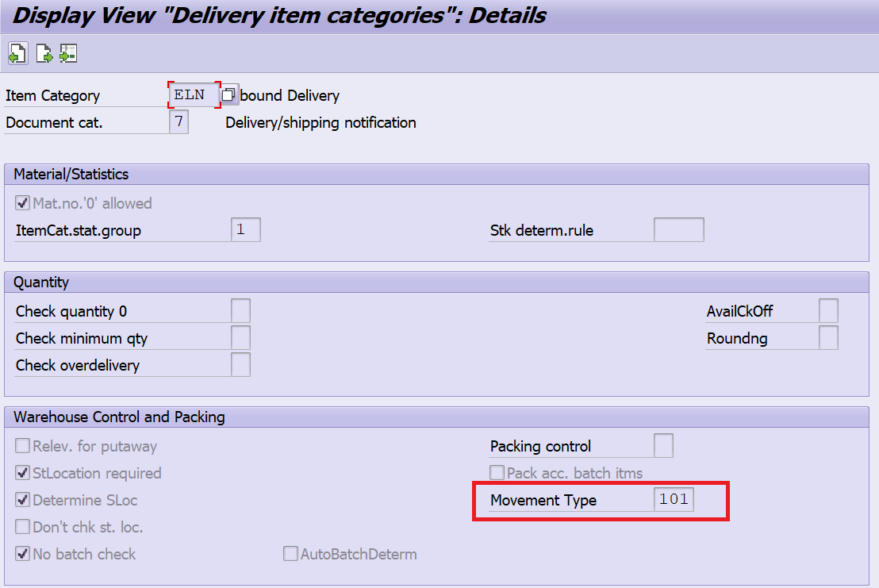The width and height of the screenshot is (879, 588).
Task: Select the Check minimum qty field
Action: (x=240, y=338)
